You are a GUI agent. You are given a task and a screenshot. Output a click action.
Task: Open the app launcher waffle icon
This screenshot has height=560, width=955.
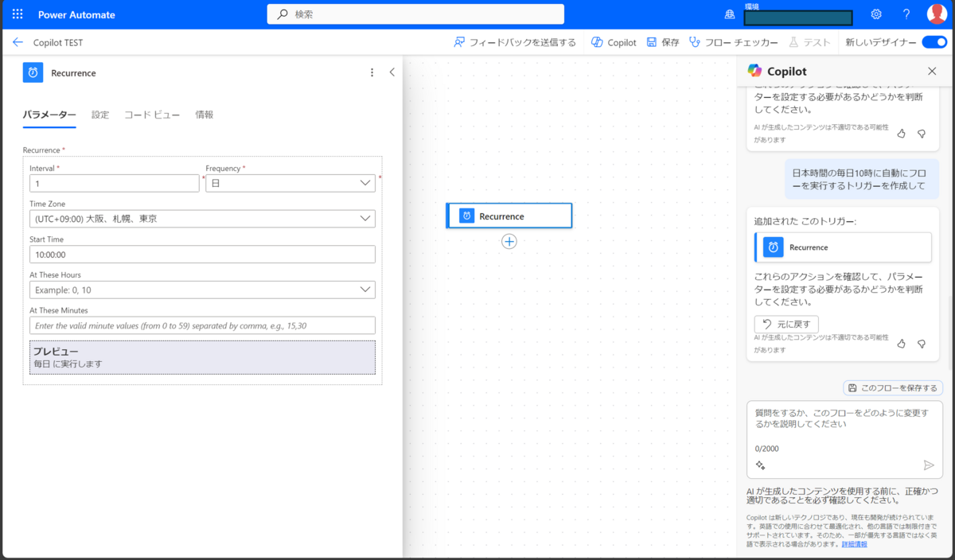[18, 14]
